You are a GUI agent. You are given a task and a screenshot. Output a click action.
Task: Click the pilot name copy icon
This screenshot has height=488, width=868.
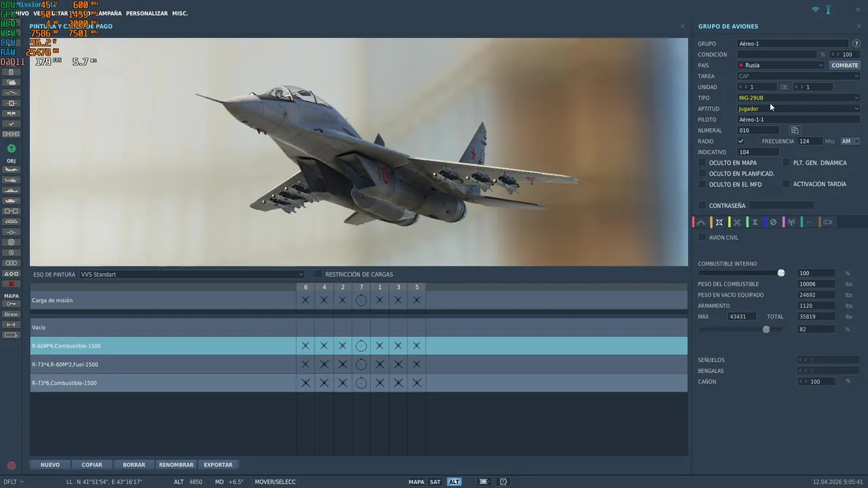(x=795, y=130)
